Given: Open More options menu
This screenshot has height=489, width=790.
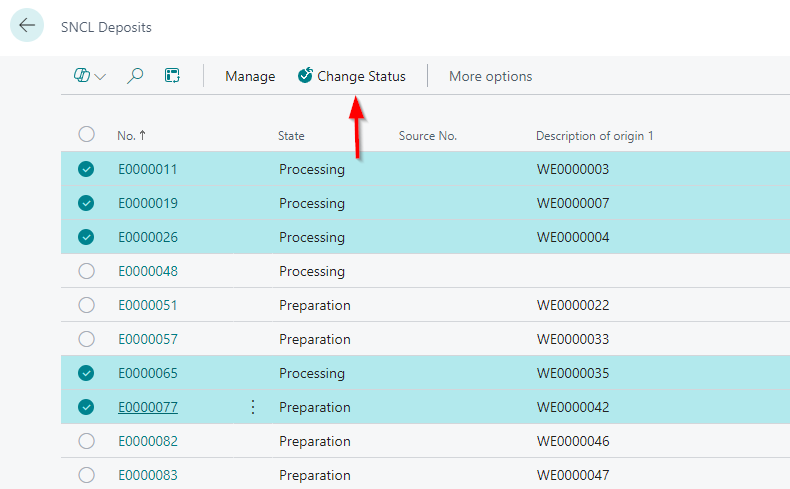Looking at the screenshot, I should 490,76.
